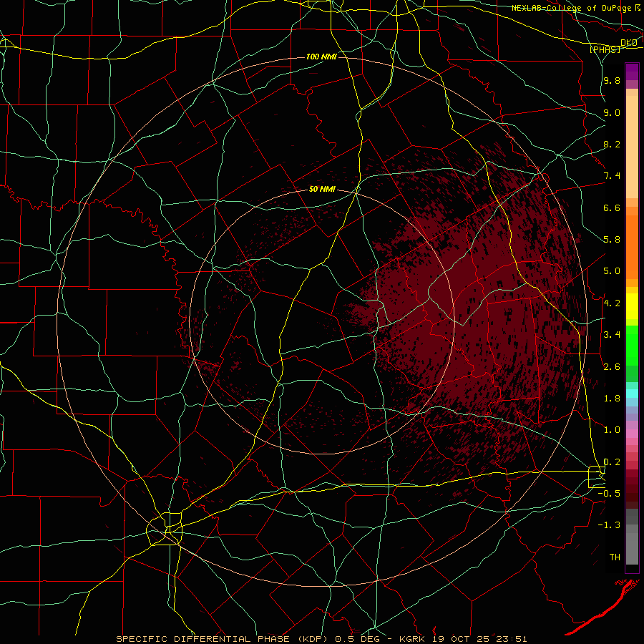This screenshot has width=644, height=644.
Task: Select the 9.8 value on the scale
Action: (612, 80)
